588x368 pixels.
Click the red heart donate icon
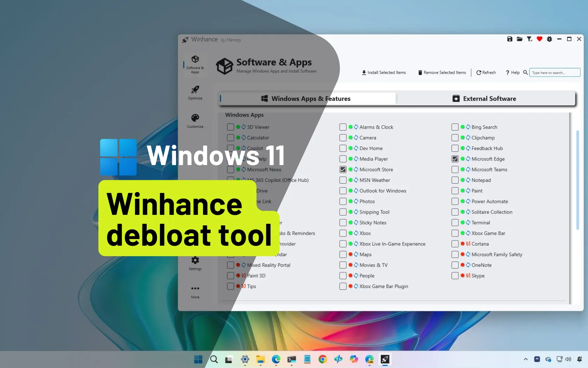pos(539,39)
